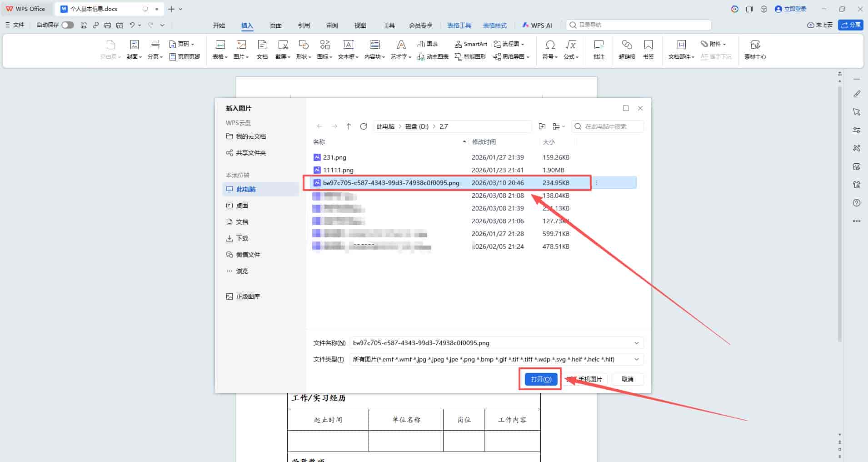This screenshot has height=462, width=868.
Task: Create a new folder in dialog
Action: click(542, 126)
